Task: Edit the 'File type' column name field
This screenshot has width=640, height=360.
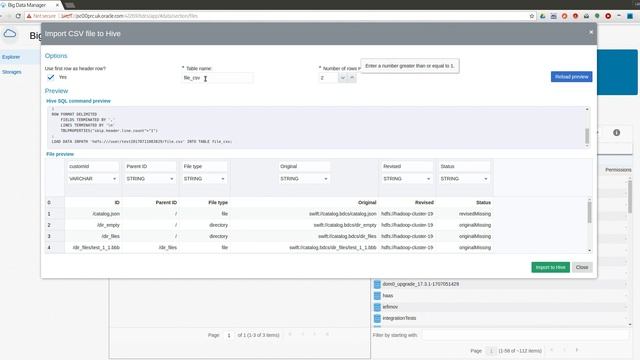Action: click(x=204, y=167)
